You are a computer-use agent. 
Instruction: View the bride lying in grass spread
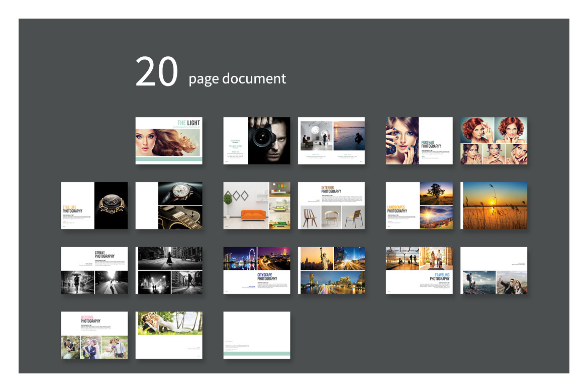coord(169,335)
